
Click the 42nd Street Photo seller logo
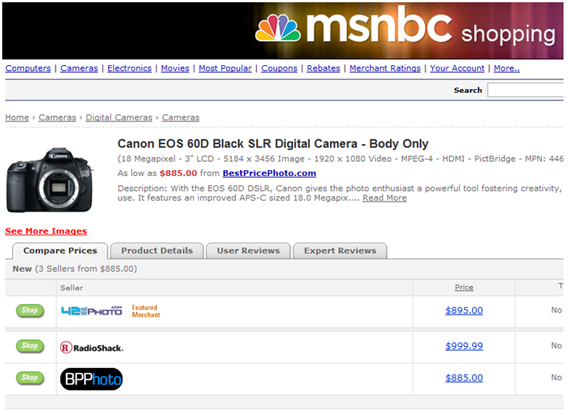click(x=91, y=311)
